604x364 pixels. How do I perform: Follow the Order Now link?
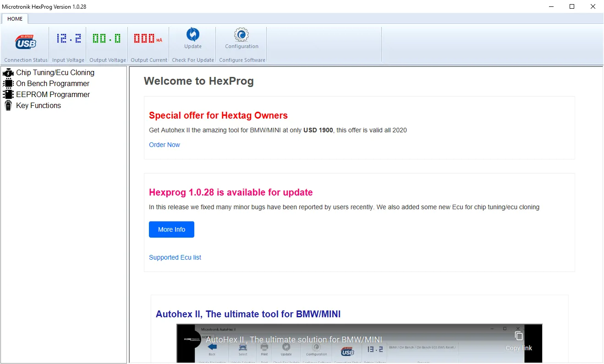click(x=165, y=145)
